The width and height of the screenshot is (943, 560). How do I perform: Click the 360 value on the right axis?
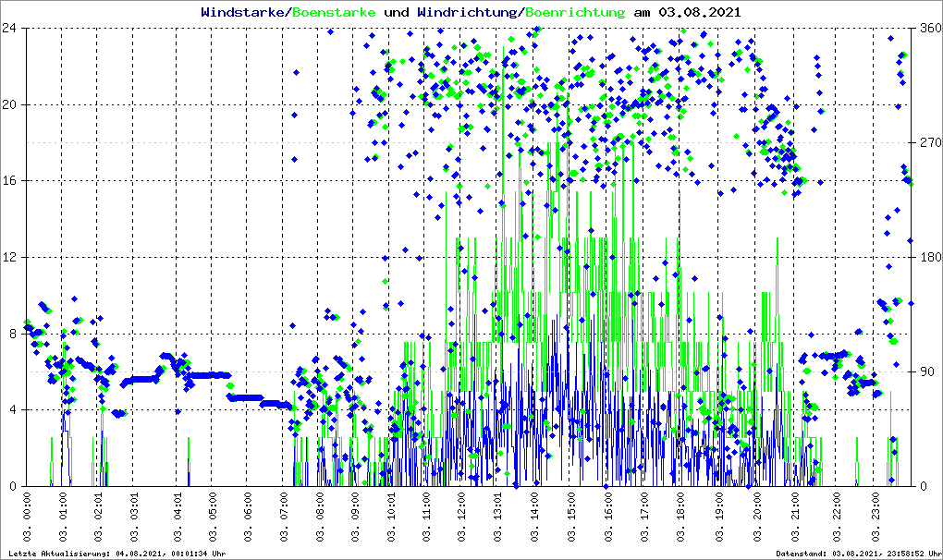tap(929, 28)
